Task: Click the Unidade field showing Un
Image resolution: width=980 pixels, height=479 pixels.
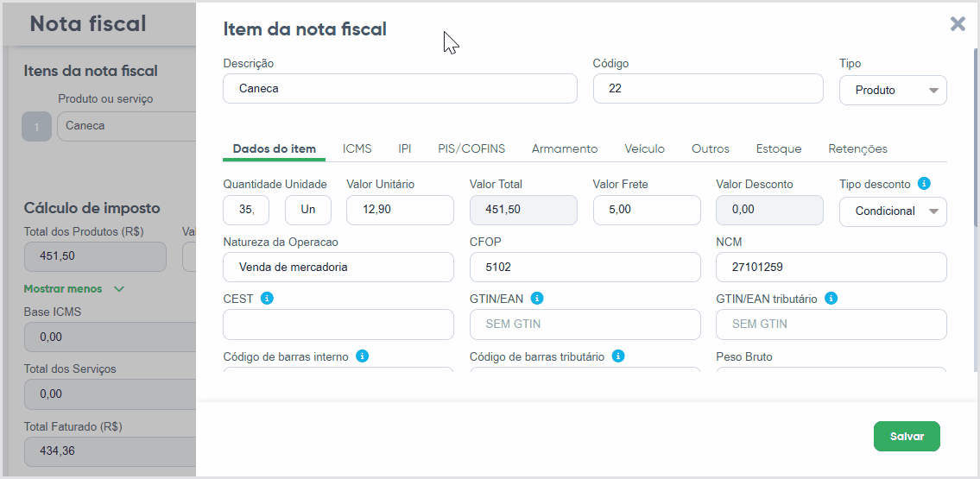Action: click(x=308, y=210)
